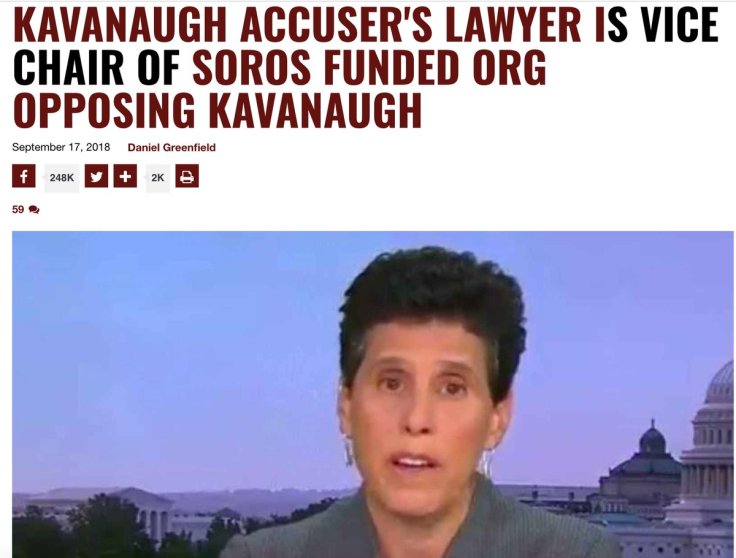Click the 248K Facebook share count
The width and height of the screenshot is (736, 558).
point(62,178)
